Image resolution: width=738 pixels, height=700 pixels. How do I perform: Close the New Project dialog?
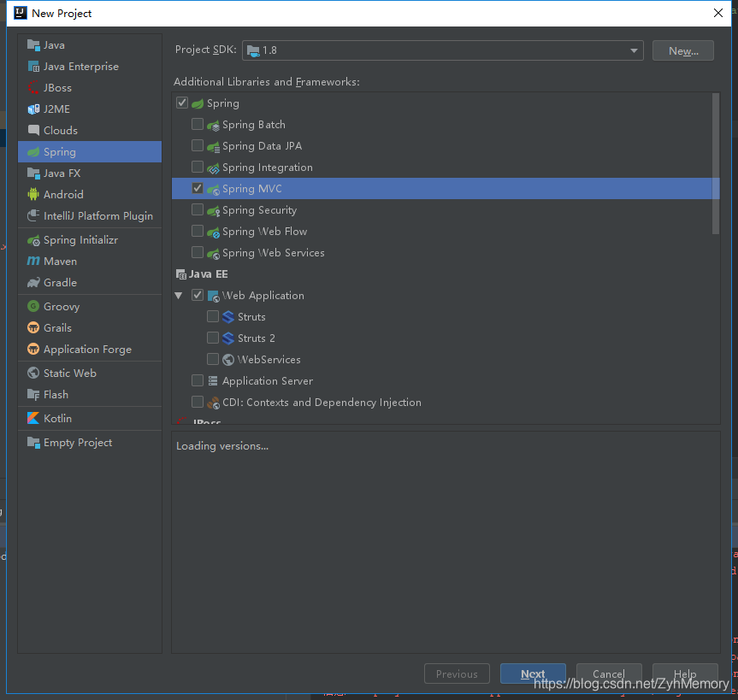tap(717, 13)
